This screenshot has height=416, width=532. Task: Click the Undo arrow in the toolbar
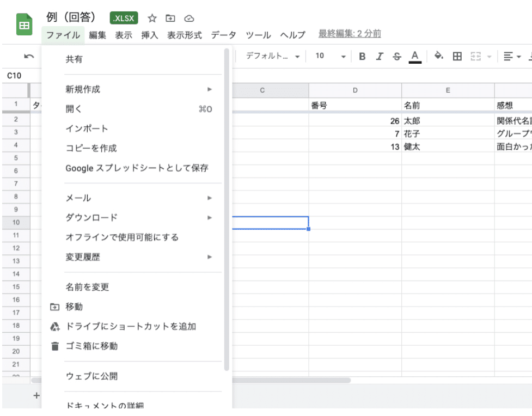29,56
